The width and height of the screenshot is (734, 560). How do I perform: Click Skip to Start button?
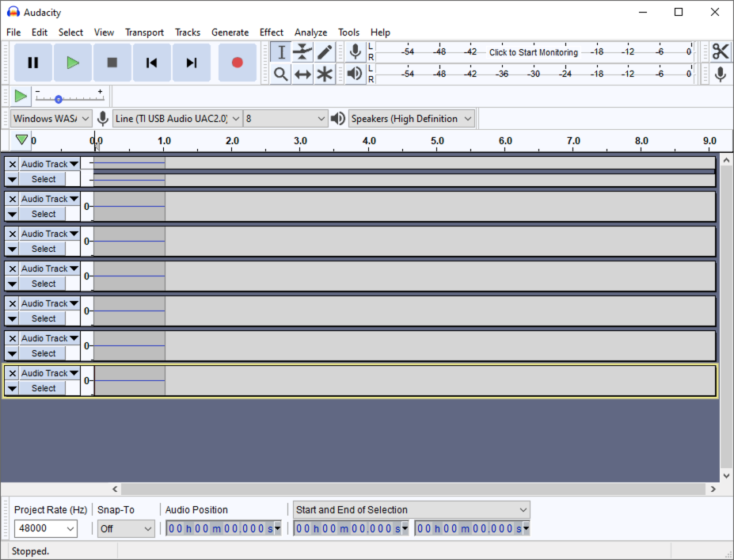pyautogui.click(x=152, y=63)
